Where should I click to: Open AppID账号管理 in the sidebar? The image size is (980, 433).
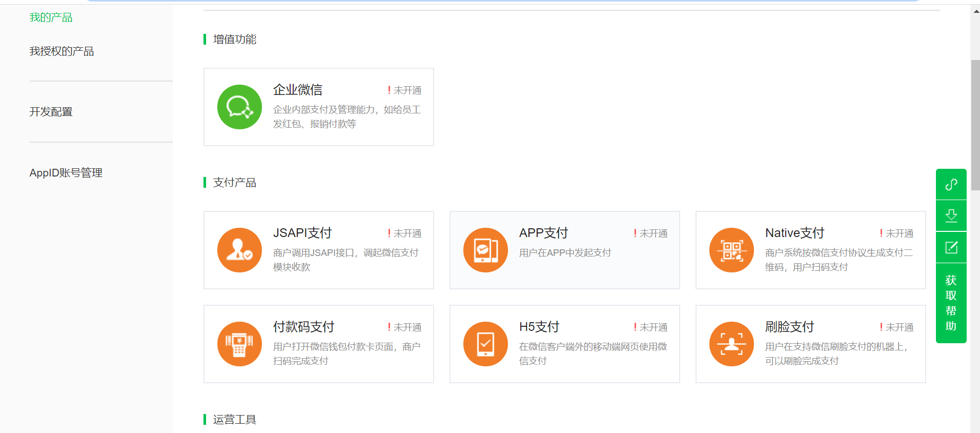pyautogui.click(x=66, y=173)
